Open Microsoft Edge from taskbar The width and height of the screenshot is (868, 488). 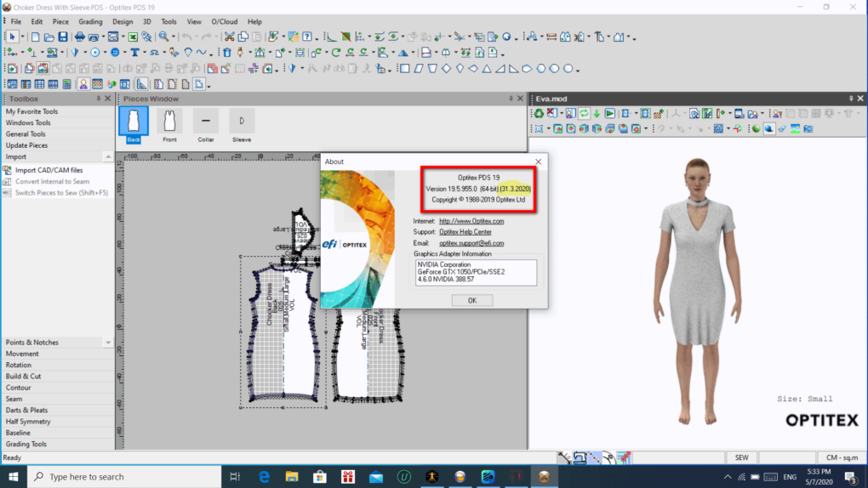[264, 477]
